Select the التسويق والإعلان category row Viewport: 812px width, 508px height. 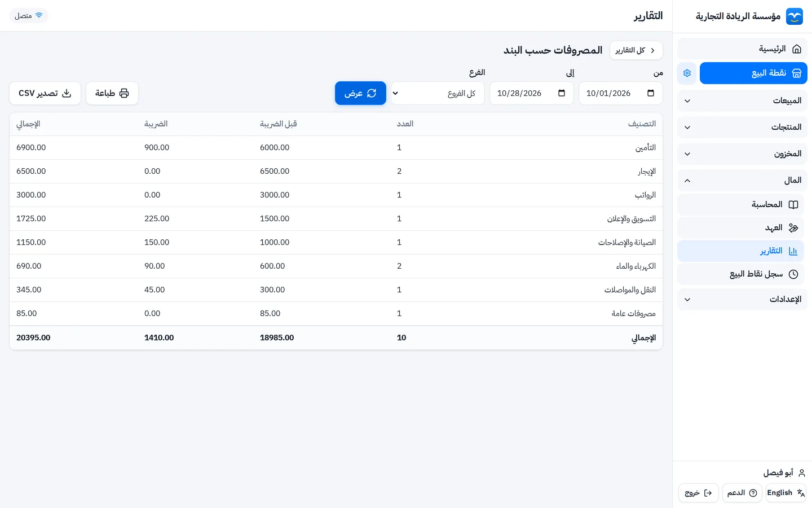coord(336,219)
